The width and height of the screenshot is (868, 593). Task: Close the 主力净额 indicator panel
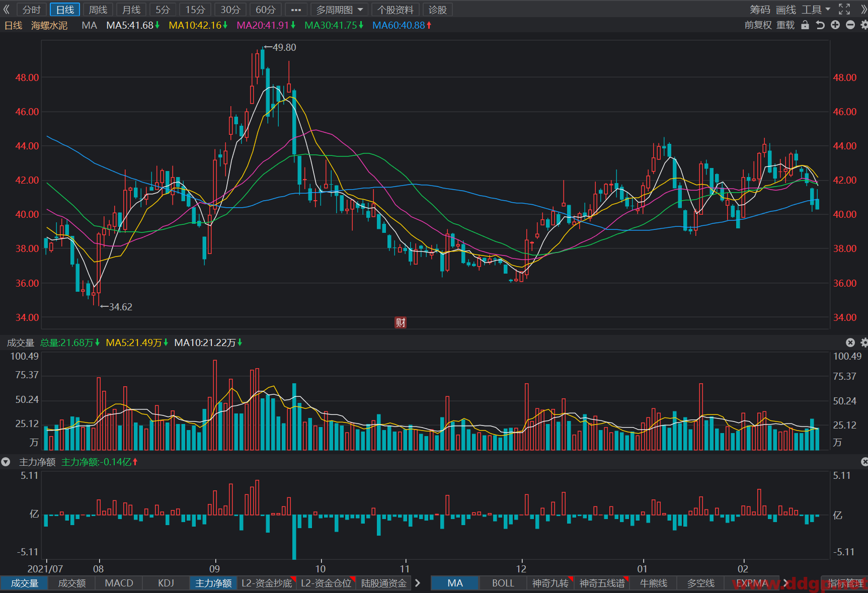click(x=864, y=462)
